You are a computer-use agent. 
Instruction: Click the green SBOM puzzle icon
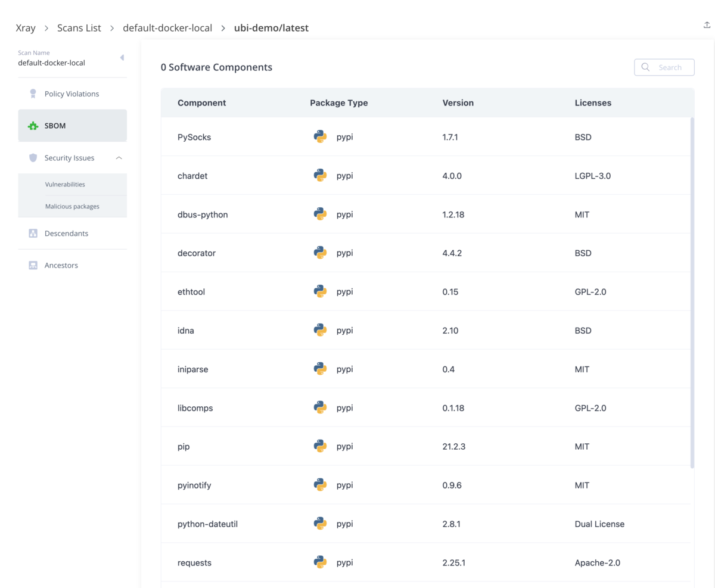pyautogui.click(x=33, y=126)
